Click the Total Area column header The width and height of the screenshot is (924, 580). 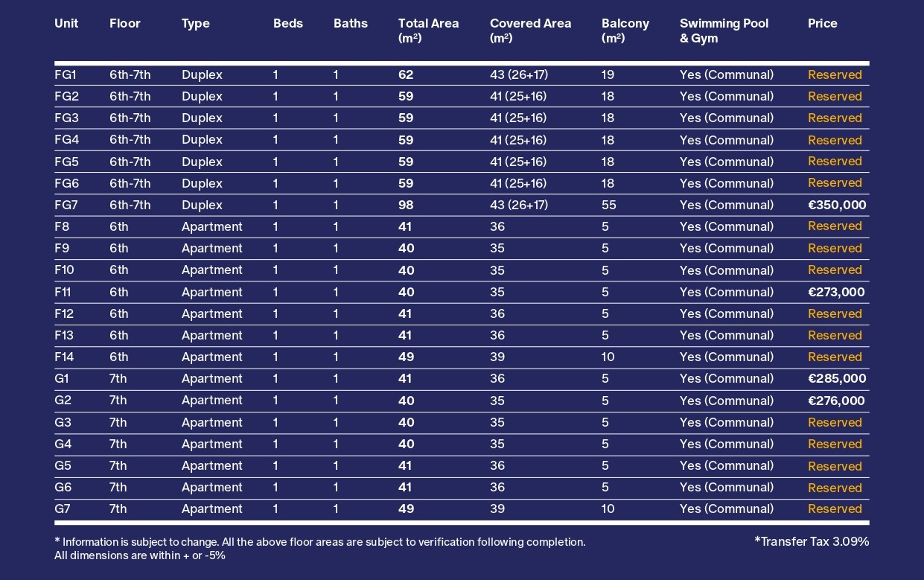pyautogui.click(x=428, y=31)
